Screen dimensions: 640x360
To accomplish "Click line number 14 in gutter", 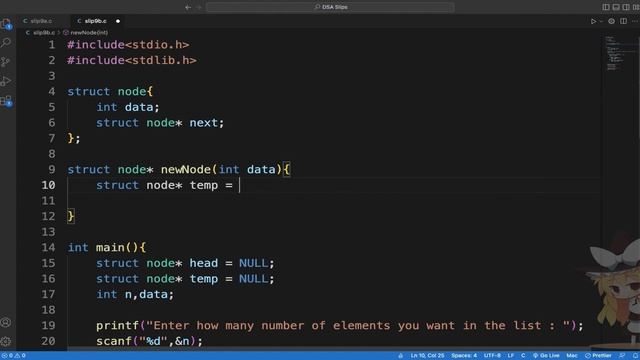I will coord(48,248).
